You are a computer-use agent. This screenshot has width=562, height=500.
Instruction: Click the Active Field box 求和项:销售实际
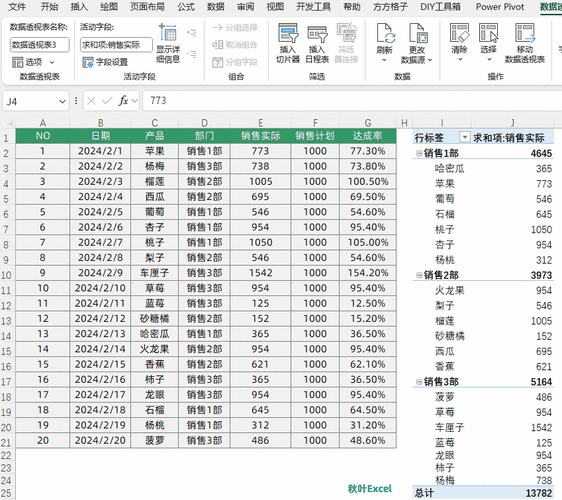coord(116,45)
